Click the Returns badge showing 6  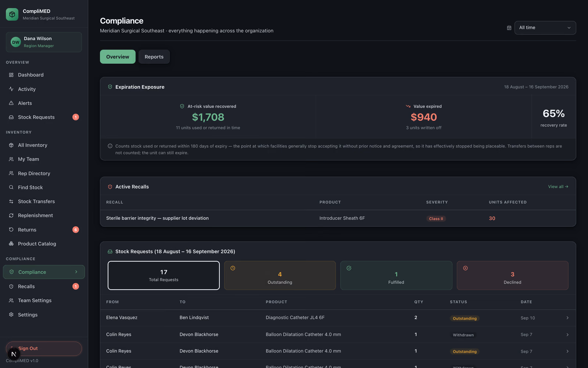click(x=76, y=230)
